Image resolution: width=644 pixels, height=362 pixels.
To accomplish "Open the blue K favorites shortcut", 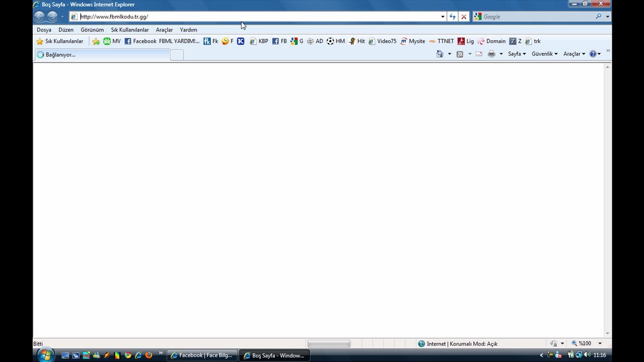I will [x=240, y=41].
